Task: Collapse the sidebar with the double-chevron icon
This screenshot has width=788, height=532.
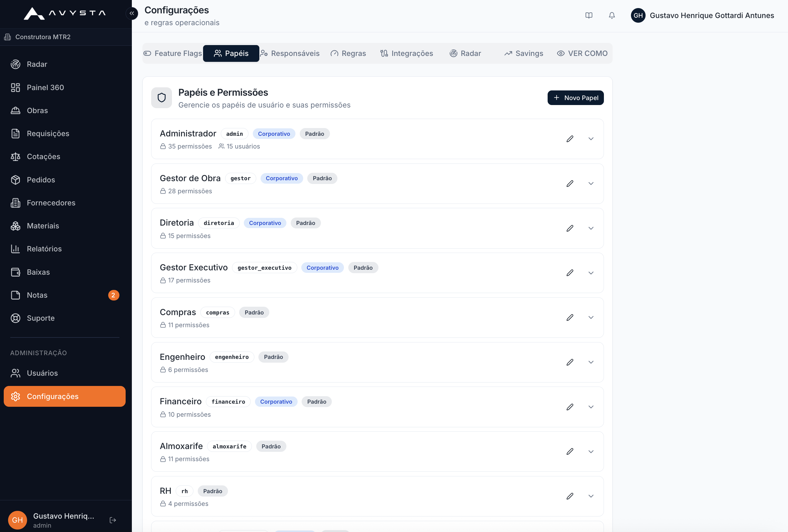Action: [x=132, y=14]
